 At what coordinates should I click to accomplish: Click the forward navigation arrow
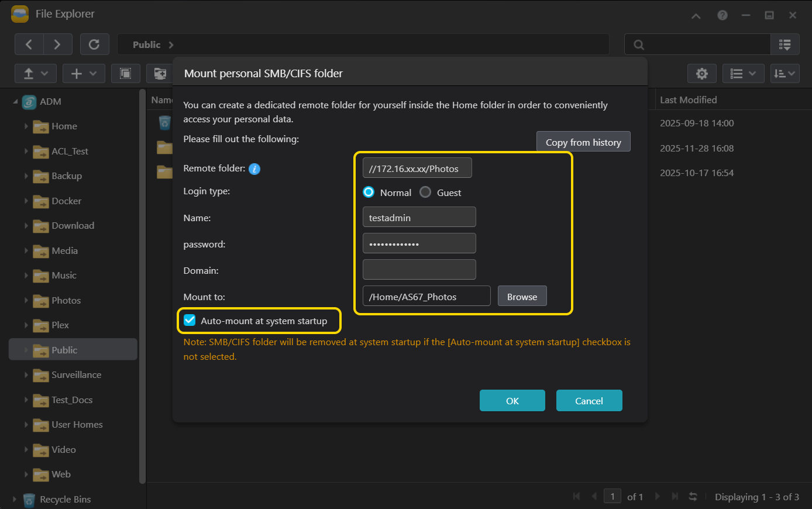click(x=57, y=44)
